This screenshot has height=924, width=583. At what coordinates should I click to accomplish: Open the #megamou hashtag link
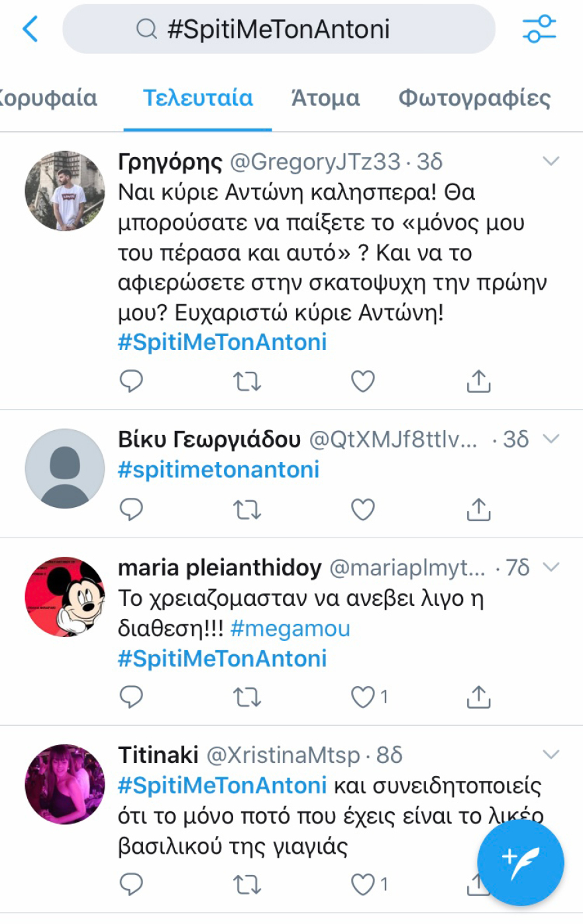click(291, 628)
